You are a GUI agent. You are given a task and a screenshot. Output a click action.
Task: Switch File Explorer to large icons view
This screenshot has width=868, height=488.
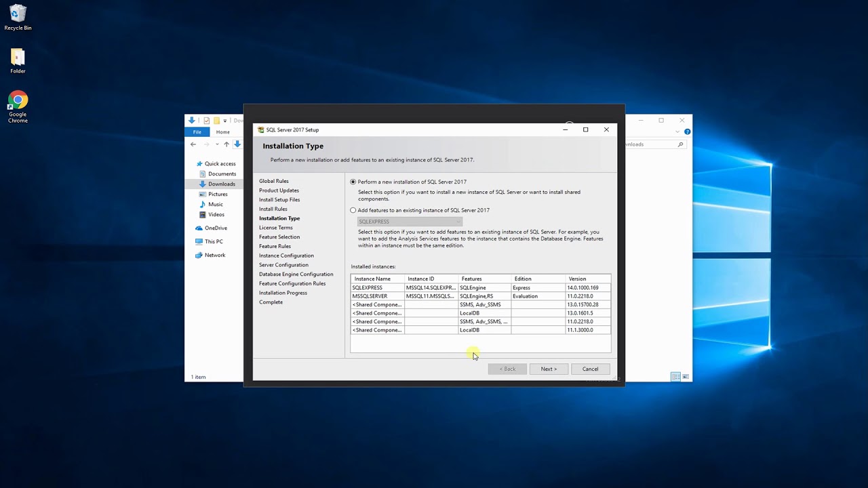click(686, 377)
